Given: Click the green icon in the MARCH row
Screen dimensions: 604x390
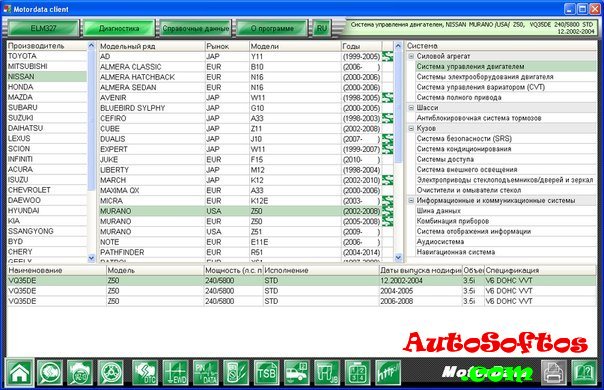Looking at the screenshot, I should click(388, 180).
